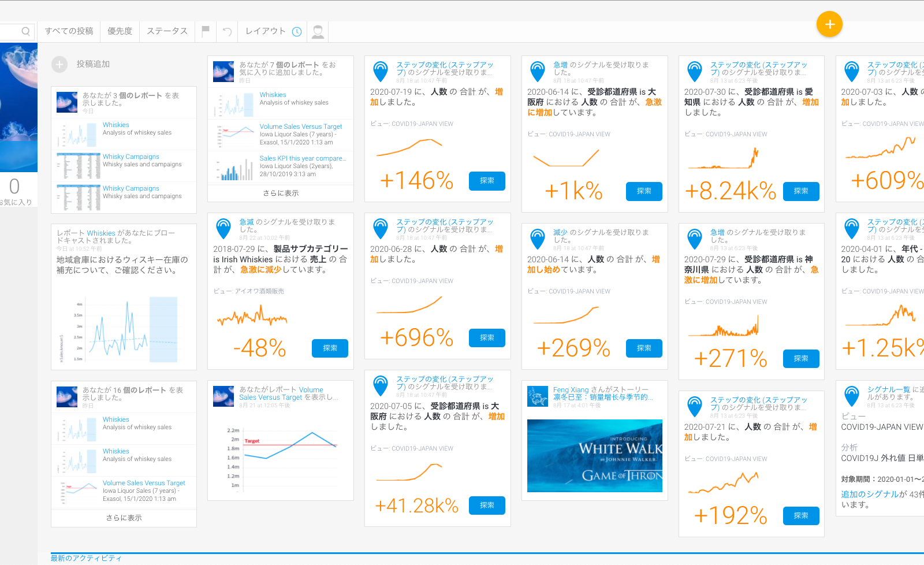Click the blue clock icon beside レイアウト
The height and width of the screenshot is (565, 924).
coord(297,32)
